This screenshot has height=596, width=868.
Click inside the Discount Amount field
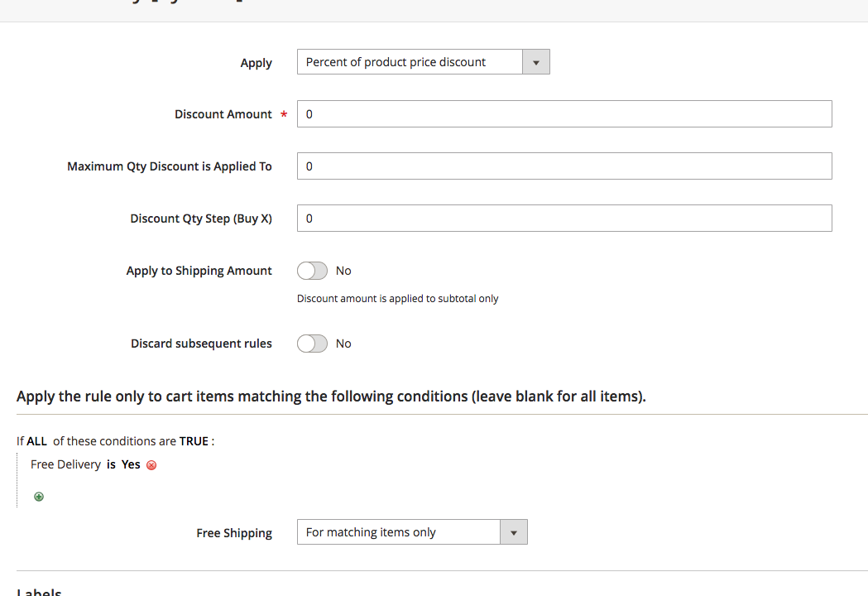point(564,113)
